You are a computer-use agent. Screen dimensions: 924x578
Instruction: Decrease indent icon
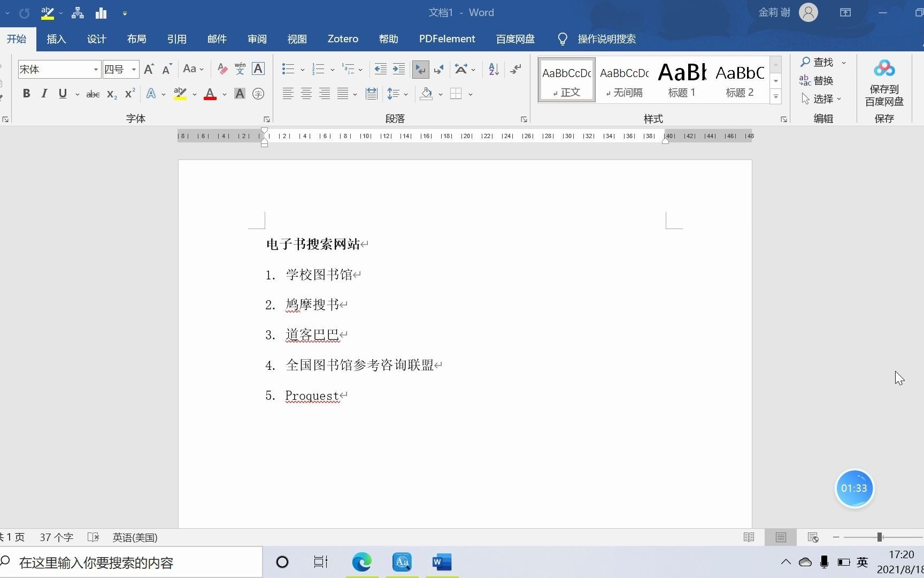point(380,69)
